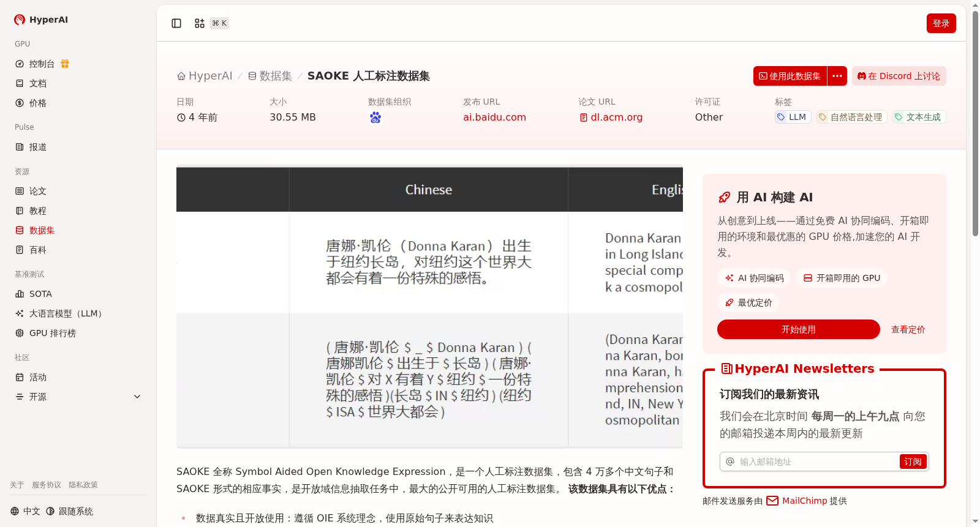
Task: Open 控制台 in sidebar
Action: (x=42, y=64)
